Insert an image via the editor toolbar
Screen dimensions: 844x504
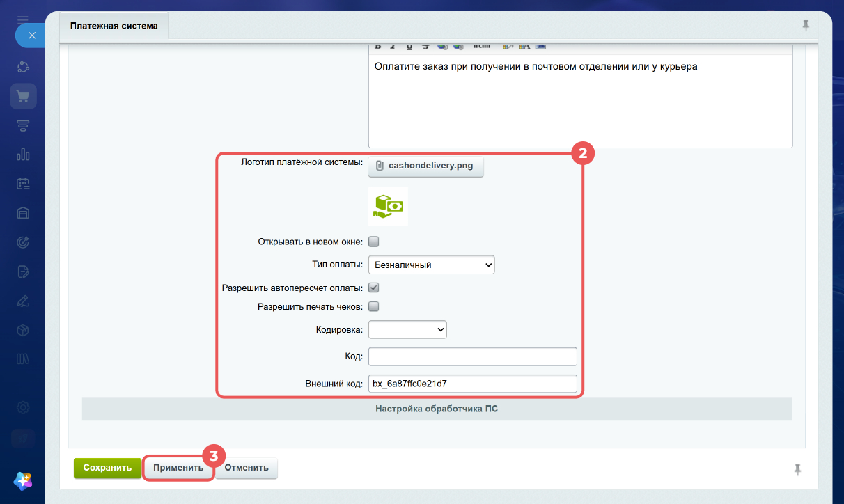(x=540, y=46)
